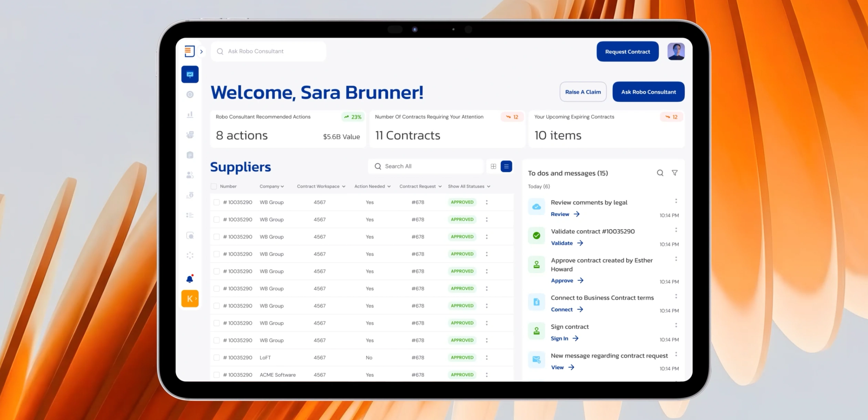
Task: Open options menu for Review comments by legal
Action: click(676, 201)
